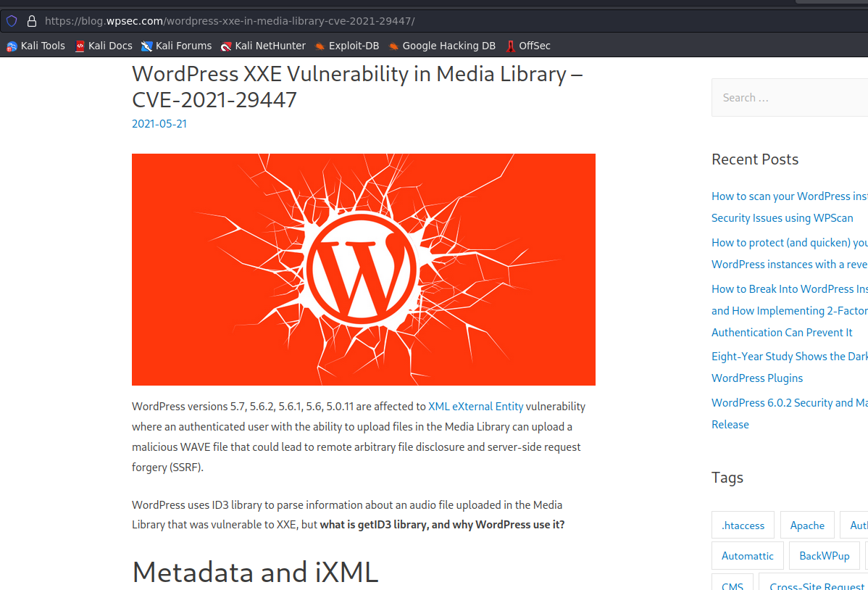Click the 'forgery (SSRF).' paragraph line

(x=168, y=468)
